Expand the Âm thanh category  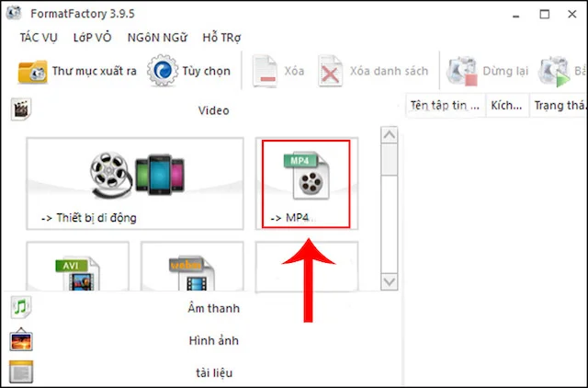click(205, 308)
